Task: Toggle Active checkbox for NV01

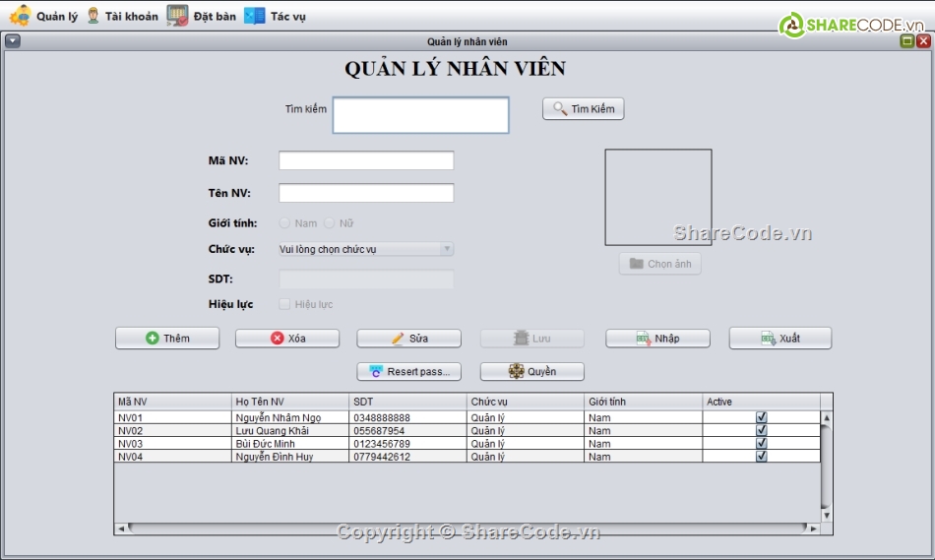Action: tap(761, 417)
